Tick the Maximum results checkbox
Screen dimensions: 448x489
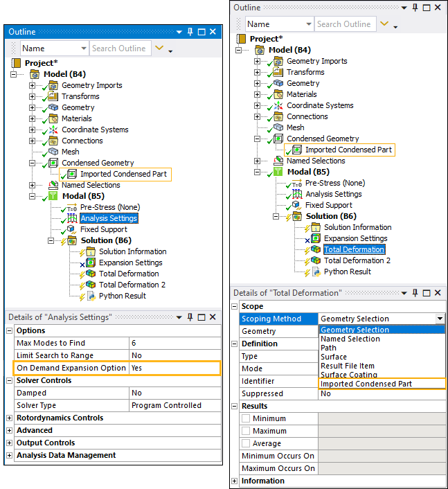(x=246, y=431)
